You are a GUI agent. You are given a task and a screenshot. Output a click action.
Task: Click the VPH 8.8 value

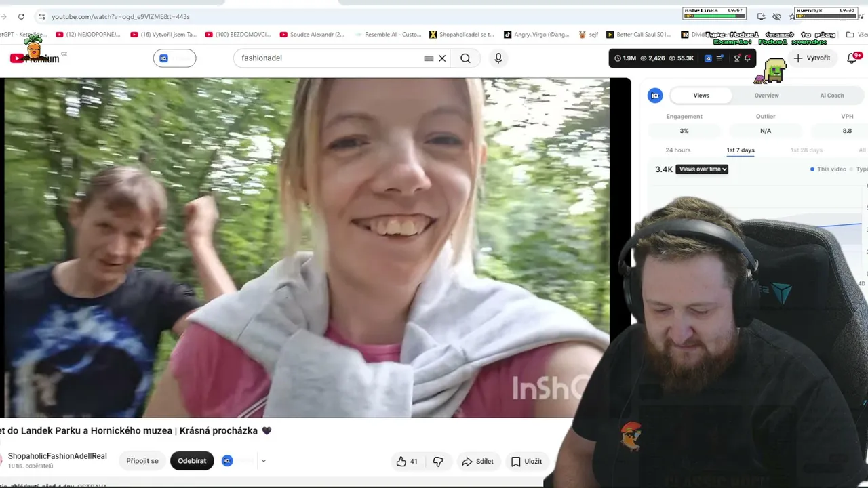(847, 131)
